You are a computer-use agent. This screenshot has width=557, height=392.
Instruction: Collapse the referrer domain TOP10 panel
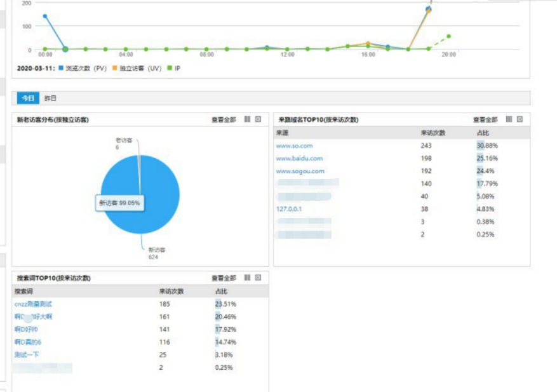click(520, 119)
